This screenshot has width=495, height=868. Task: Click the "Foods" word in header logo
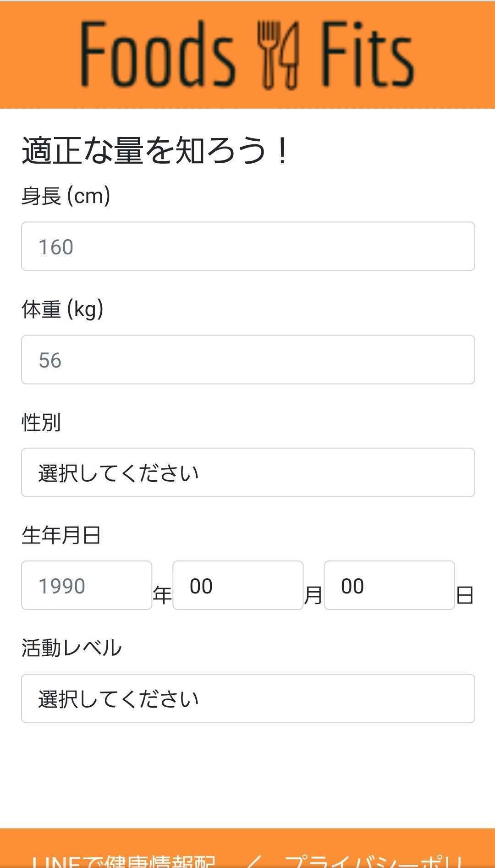point(157,55)
